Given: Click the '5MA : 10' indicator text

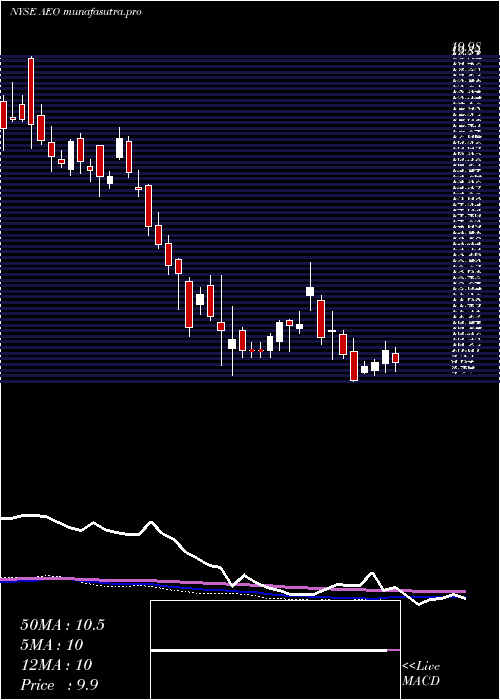Looking at the screenshot, I should 52,645.
